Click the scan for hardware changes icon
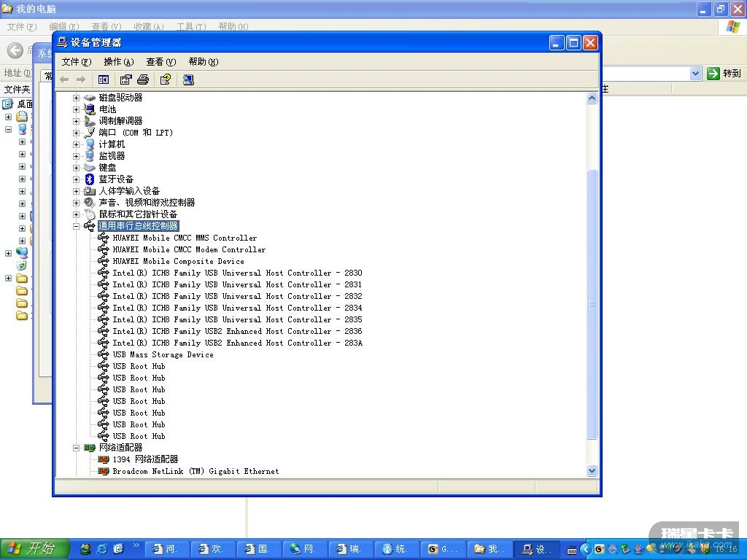 pyautogui.click(x=189, y=79)
